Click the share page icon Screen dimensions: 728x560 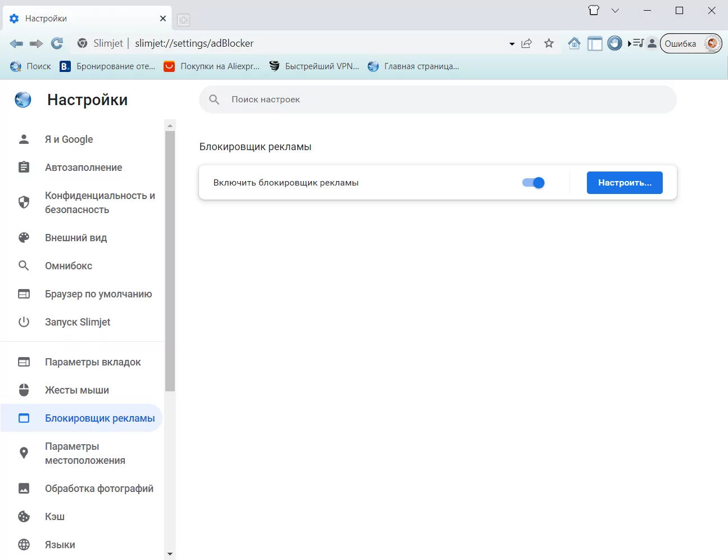[527, 43]
